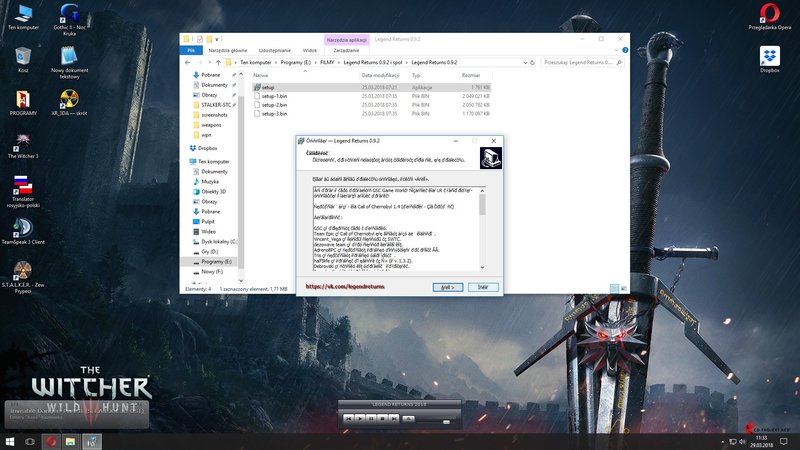This screenshot has height=450, width=800.
Task: Open the Plik ribbon tab
Action: (x=191, y=48)
